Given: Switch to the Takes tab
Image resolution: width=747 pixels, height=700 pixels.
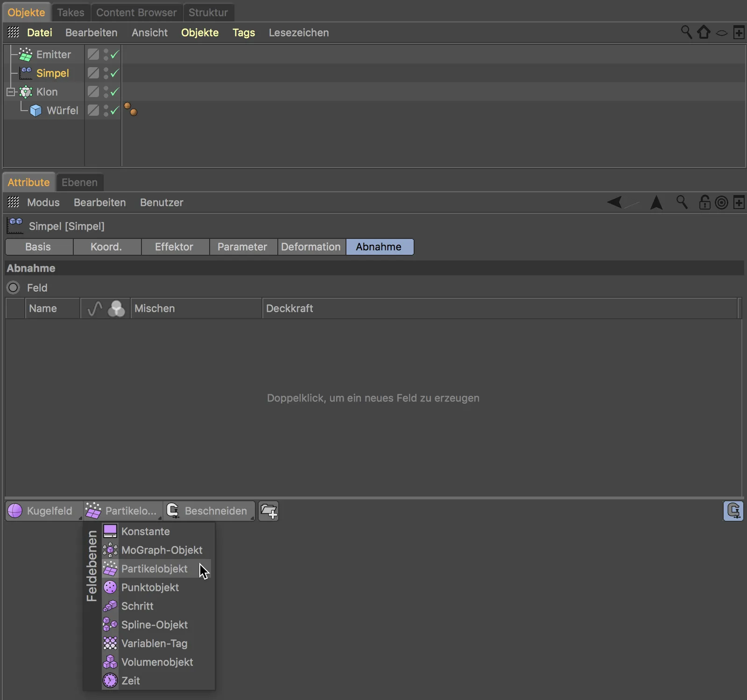Looking at the screenshot, I should [70, 13].
